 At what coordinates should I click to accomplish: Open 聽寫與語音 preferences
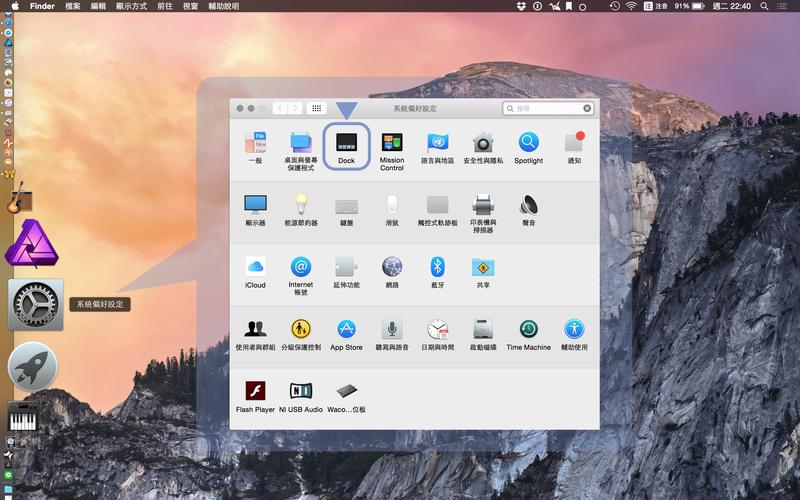coord(392,334)
